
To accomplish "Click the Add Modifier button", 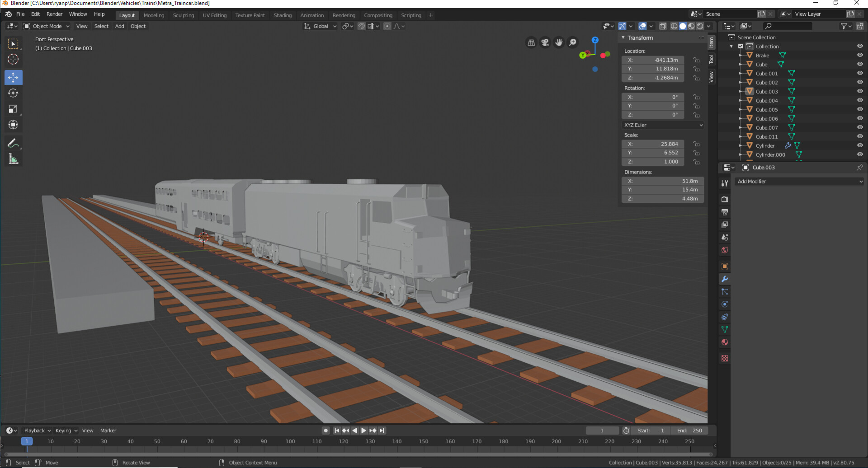I will pyautogui.click(x=799, y=181).
